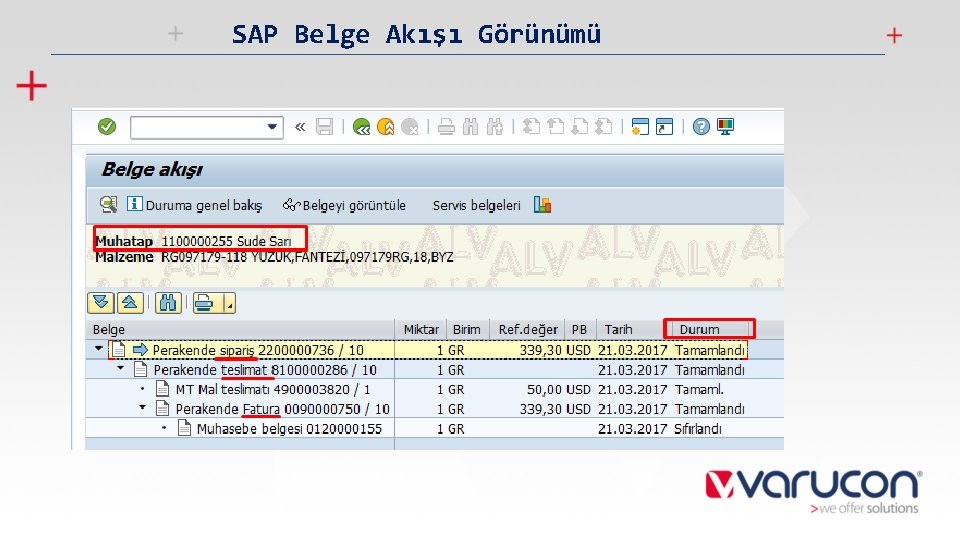The image size is (960, 540).
Task: Click the green Back icon
Action: (x=361, y=127)
